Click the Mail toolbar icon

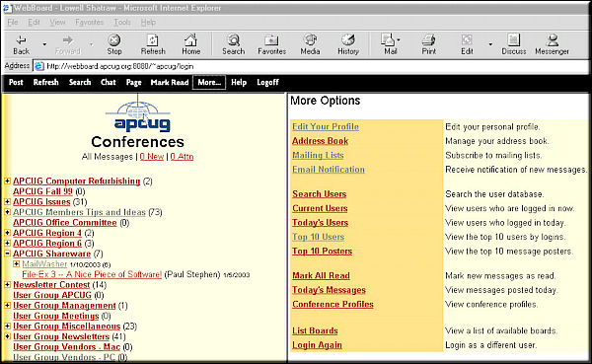click(390, 44)
